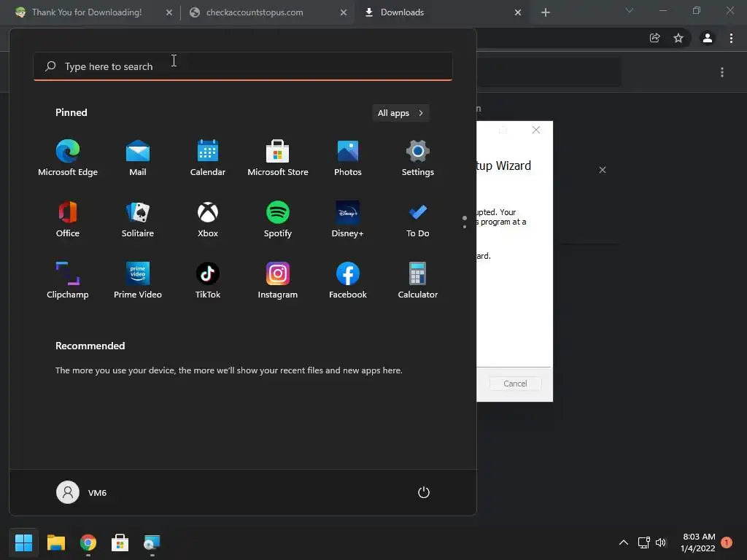Viewport: 747px width, 560px height.
Task: Open Chrome three-dot main menu
Action: pyautogui.click(x=731, y=38)
